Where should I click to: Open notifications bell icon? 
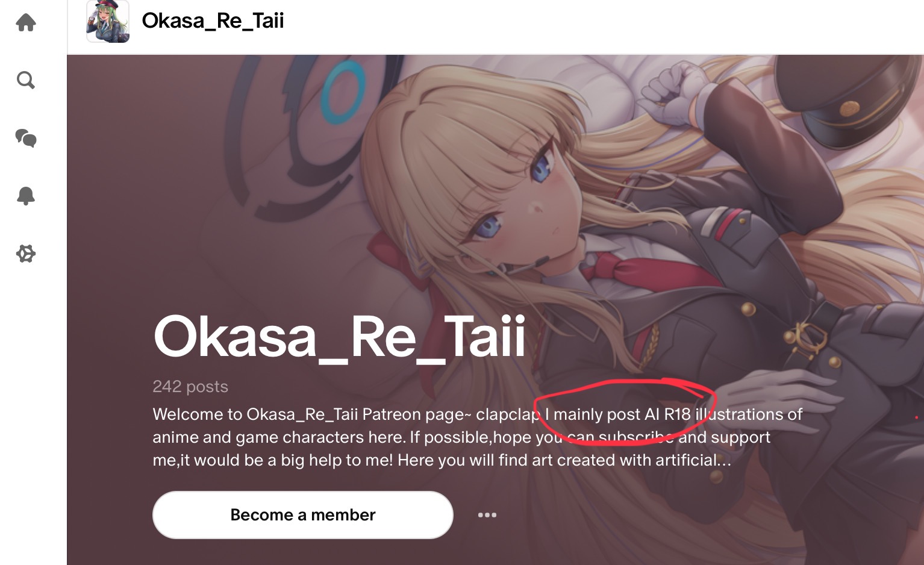click(26, 196)
